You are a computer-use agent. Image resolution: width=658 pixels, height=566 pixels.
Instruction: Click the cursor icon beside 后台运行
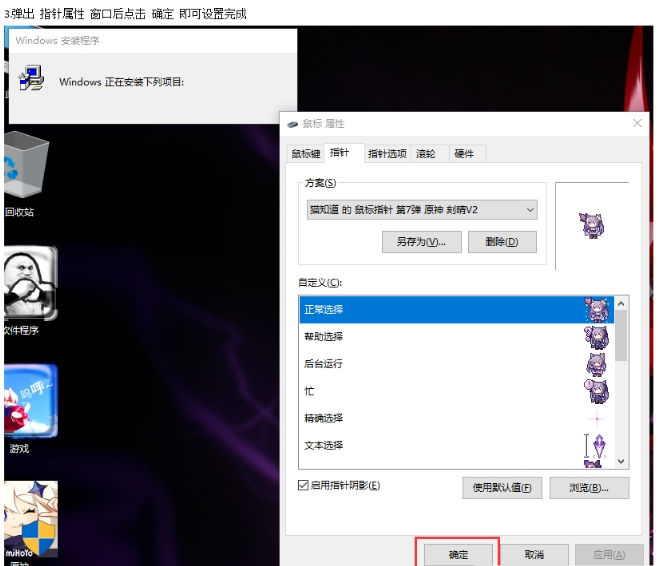596,364
